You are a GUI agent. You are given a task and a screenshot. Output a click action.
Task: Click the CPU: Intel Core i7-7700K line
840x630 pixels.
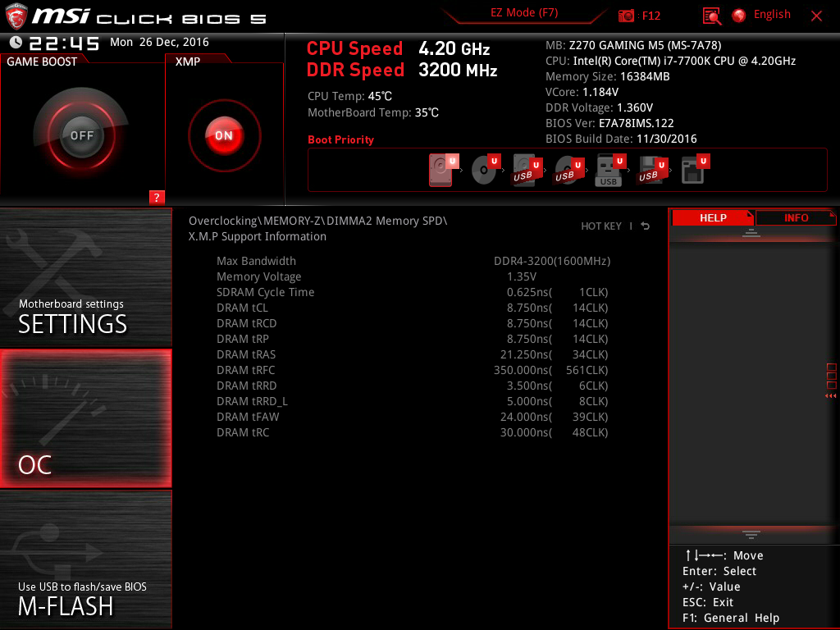pyautogui.click(x=671, y=61)
